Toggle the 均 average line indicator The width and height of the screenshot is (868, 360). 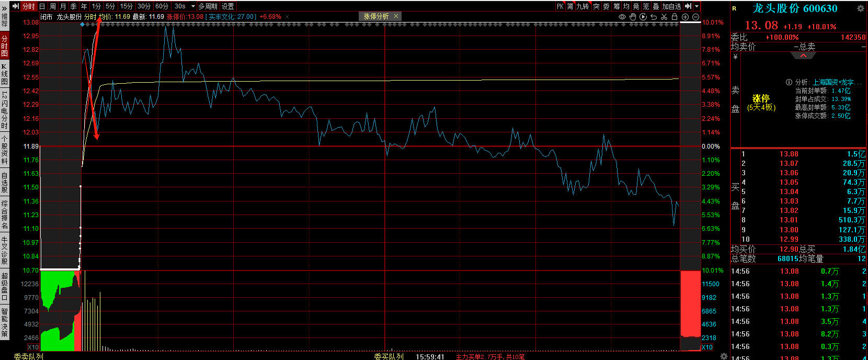(626, 6)
